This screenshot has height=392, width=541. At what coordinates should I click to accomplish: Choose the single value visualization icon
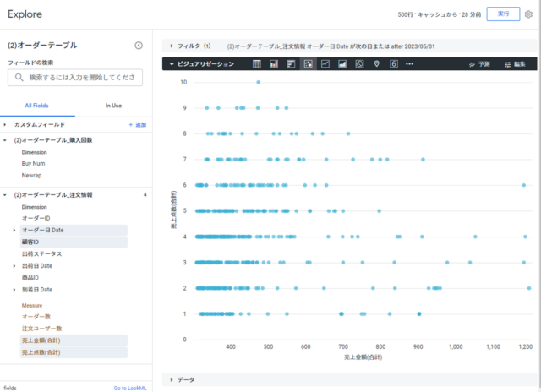(394, 64)
